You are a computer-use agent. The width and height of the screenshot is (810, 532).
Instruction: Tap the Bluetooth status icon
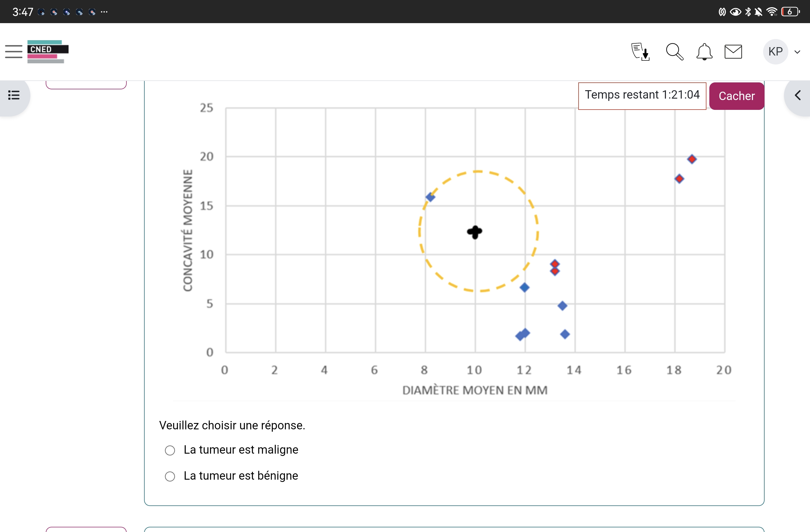click(x=748, y=12)
